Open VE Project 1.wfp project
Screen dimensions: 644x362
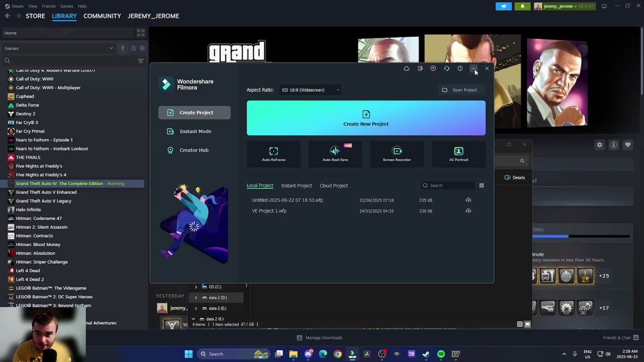pos(269,211)
